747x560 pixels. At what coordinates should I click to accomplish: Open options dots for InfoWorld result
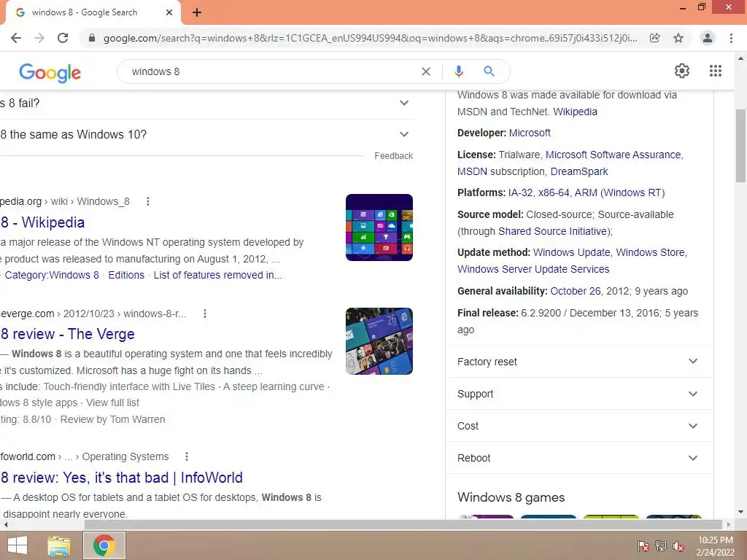187,456
